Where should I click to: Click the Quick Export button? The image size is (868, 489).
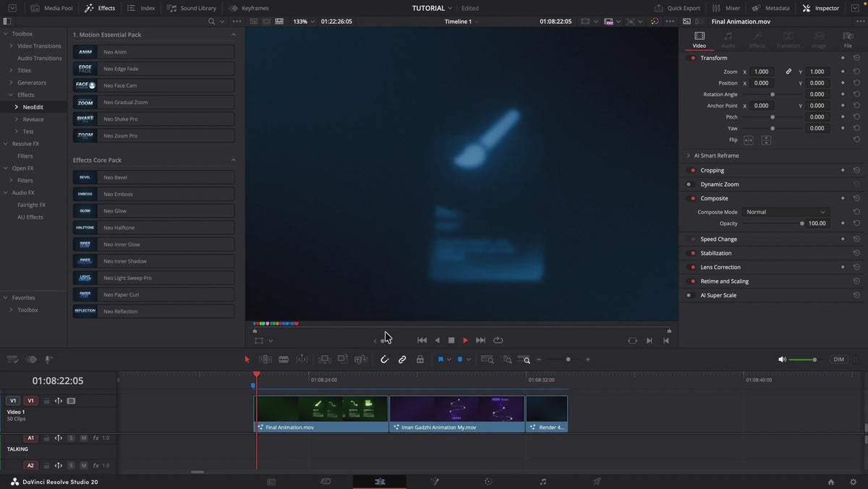pos(677,8)
